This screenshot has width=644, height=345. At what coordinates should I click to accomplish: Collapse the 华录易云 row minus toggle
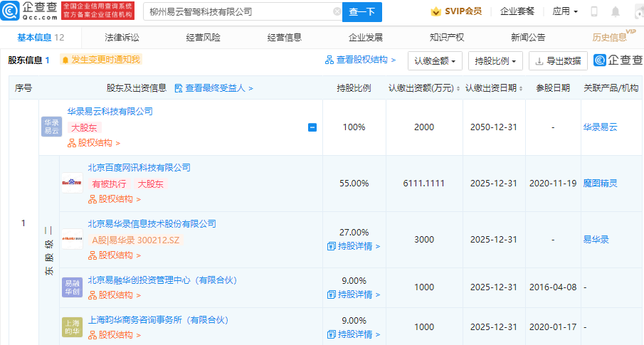point(312,127)
